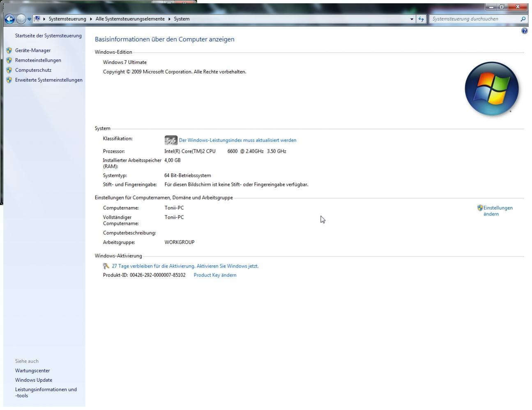Screen dimensions: 532x410
Task: Expand the arrow before System breadcrumb
Action: (169, 19)
